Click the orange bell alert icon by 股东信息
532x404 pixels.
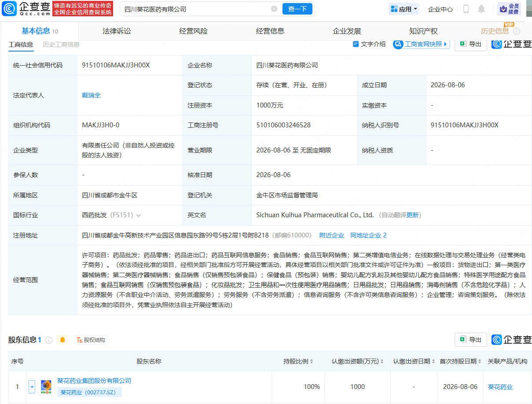coord(62,340)
